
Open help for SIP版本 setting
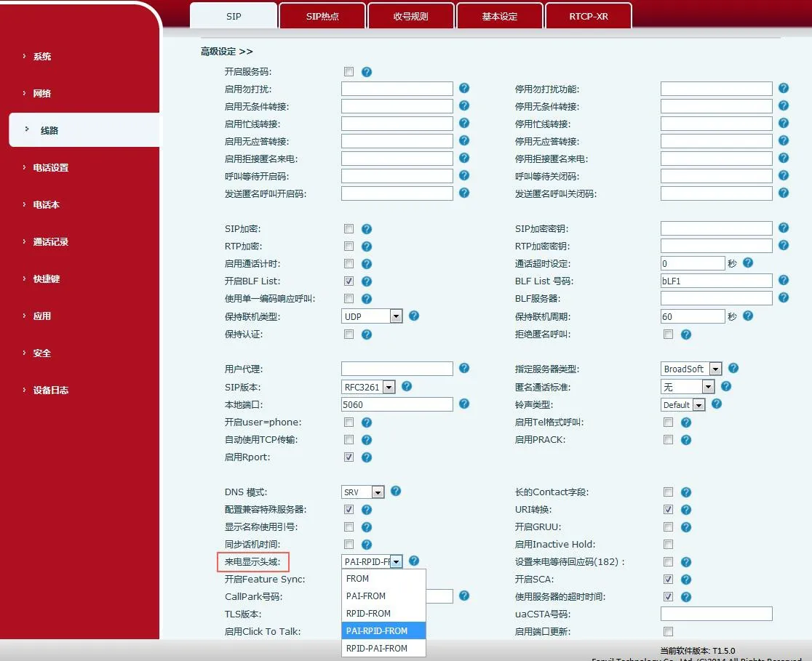408,386
